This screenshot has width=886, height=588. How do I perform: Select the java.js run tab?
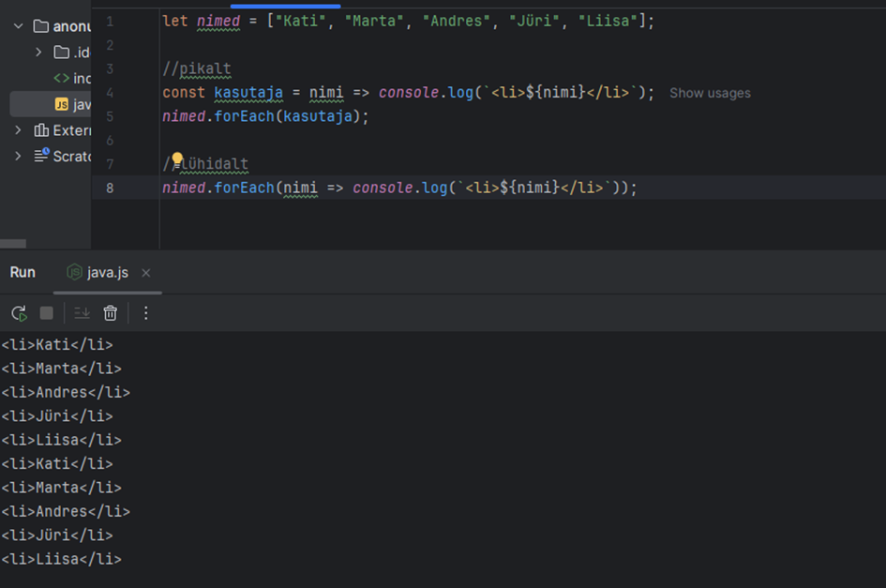click(107, 273)
